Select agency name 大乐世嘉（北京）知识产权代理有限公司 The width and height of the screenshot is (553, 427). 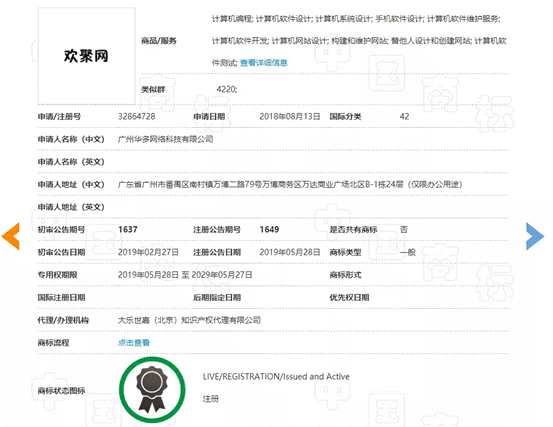point(189,320)
